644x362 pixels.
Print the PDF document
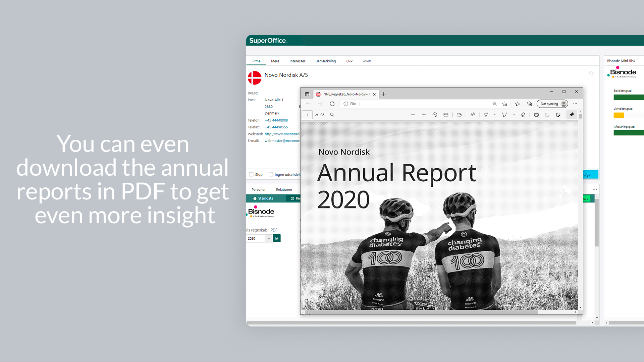pos(536,115)
